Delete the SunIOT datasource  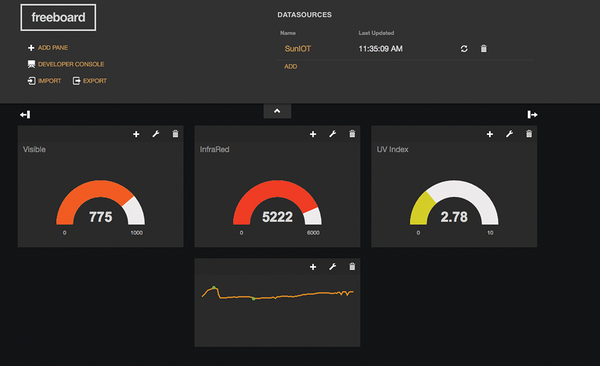click(x=484, y=49)
